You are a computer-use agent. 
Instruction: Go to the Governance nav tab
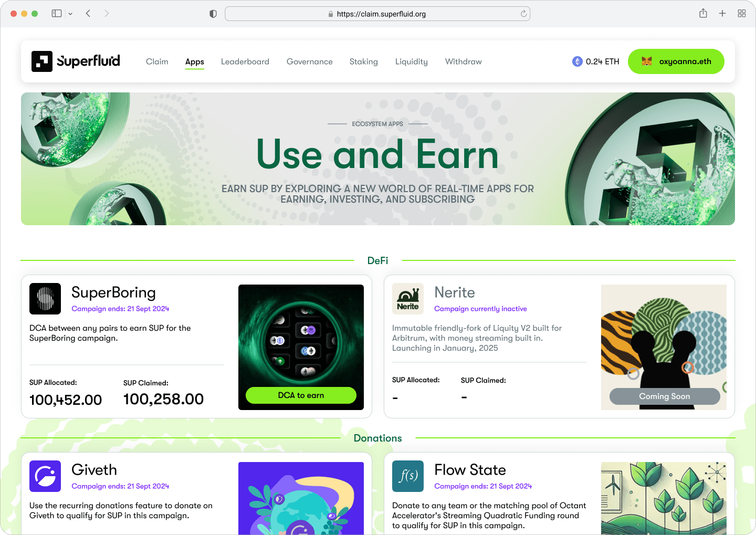(x=310, y=61)
